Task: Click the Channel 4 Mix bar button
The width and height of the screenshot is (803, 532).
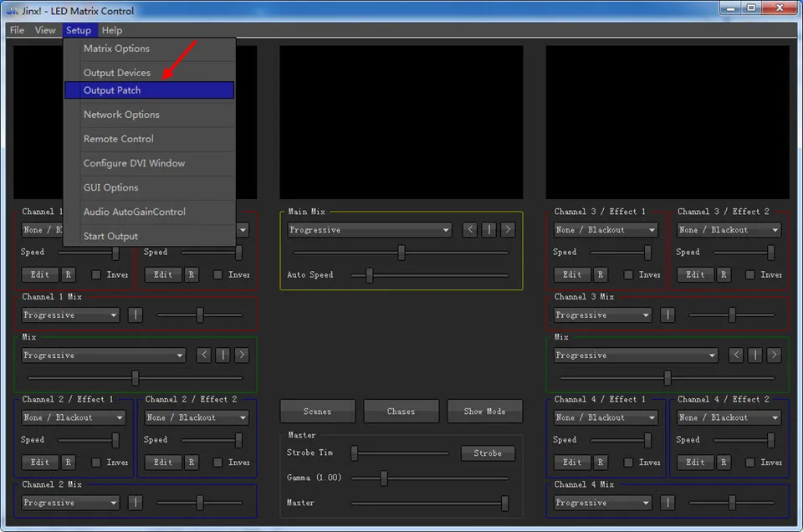Action: click(667, 502)
